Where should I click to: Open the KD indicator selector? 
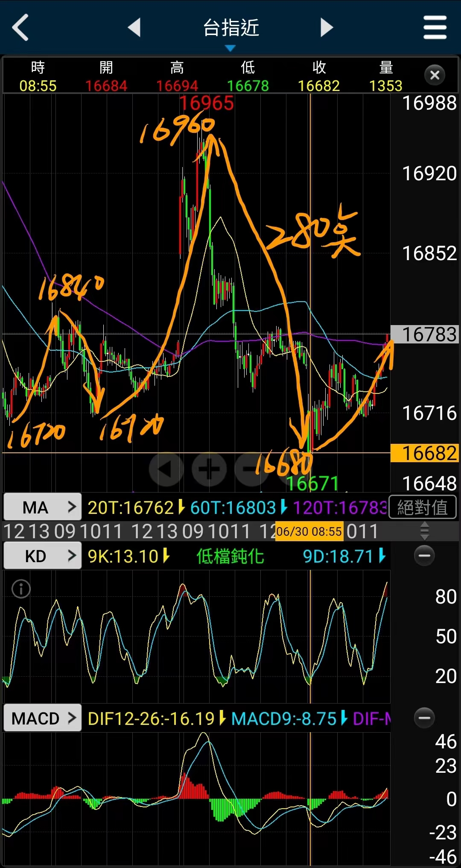(x=42, y=556)
